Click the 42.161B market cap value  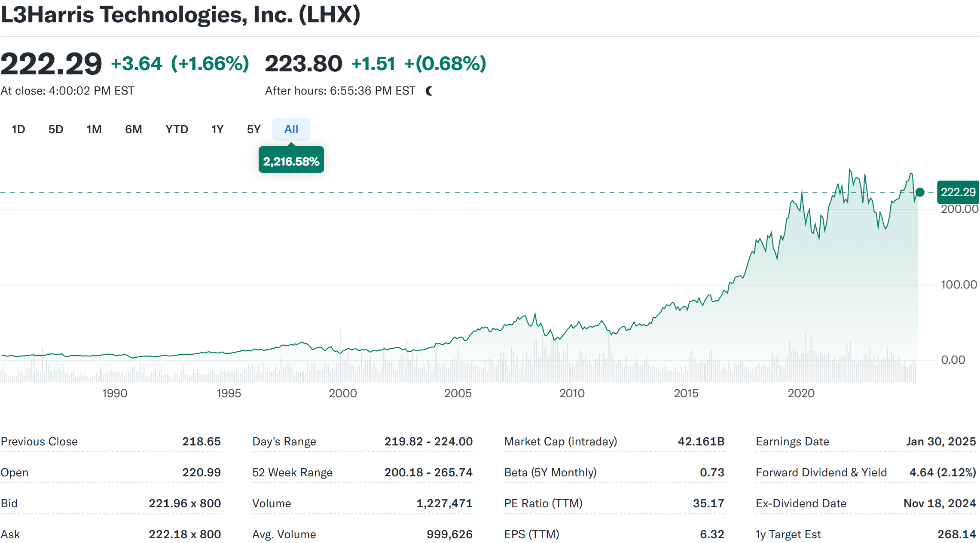(701, 442)
